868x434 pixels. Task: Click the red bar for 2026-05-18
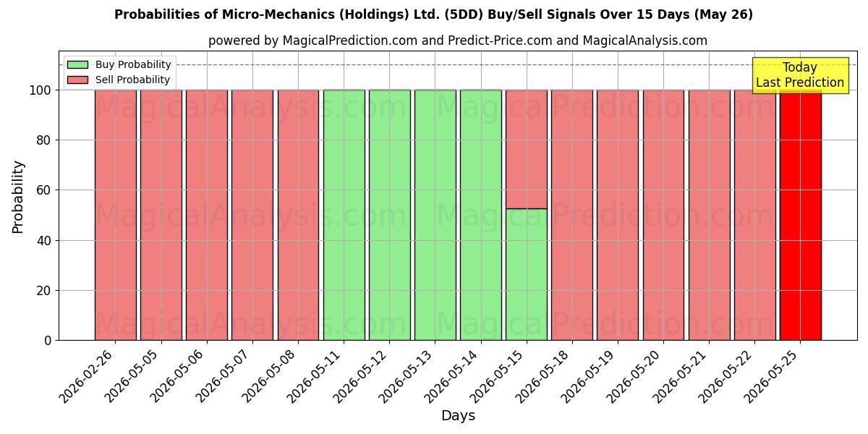[x=571, y=215]
